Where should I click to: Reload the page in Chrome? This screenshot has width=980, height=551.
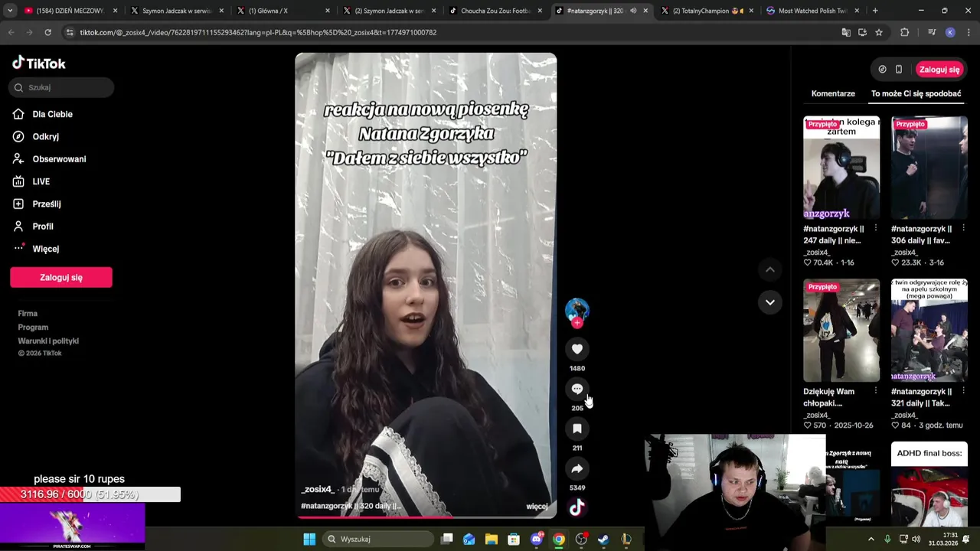(47, 32)
